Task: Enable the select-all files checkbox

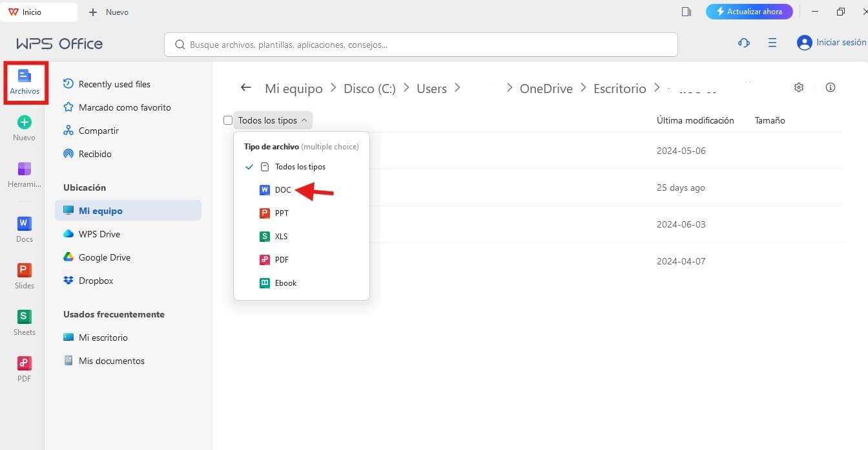Action: click(x=228, y=120)
